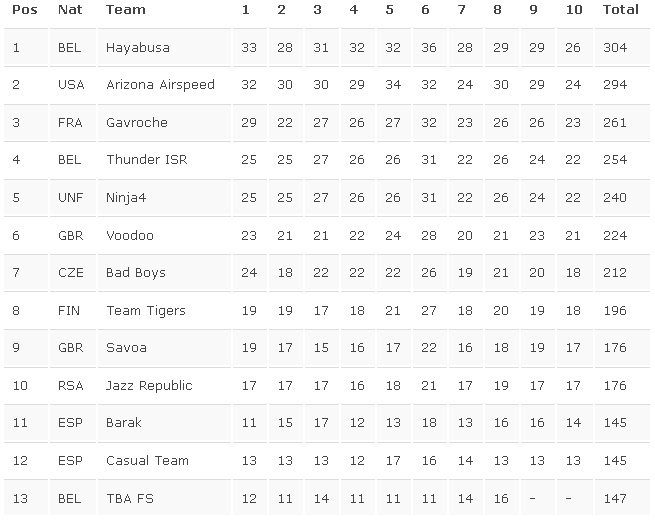Click Hayabusa's total score 304
This screenshot has height=521, width=655.
click(615, 48)
